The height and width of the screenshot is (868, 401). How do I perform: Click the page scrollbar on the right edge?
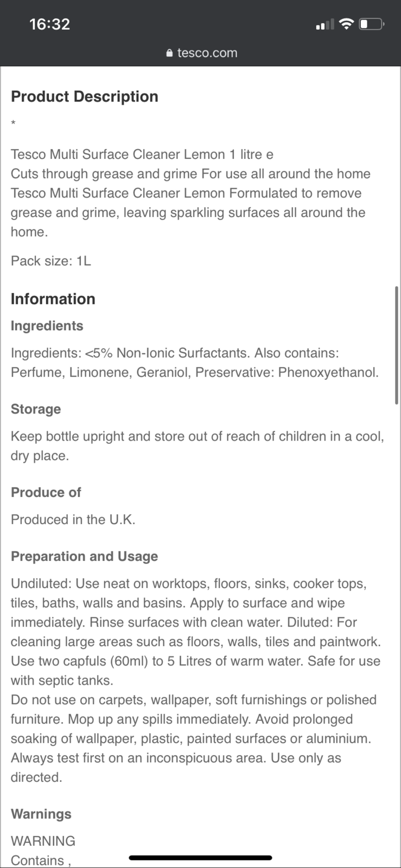[x=397, y=345]
